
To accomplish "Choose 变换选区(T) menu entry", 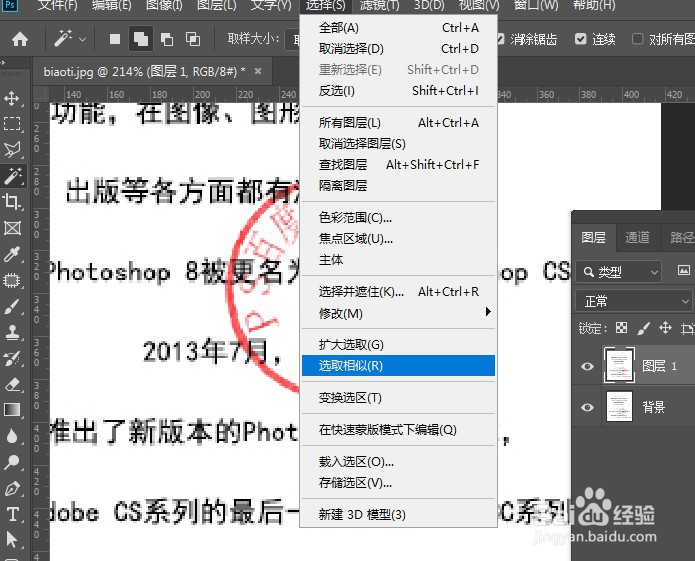I will 398,397.
